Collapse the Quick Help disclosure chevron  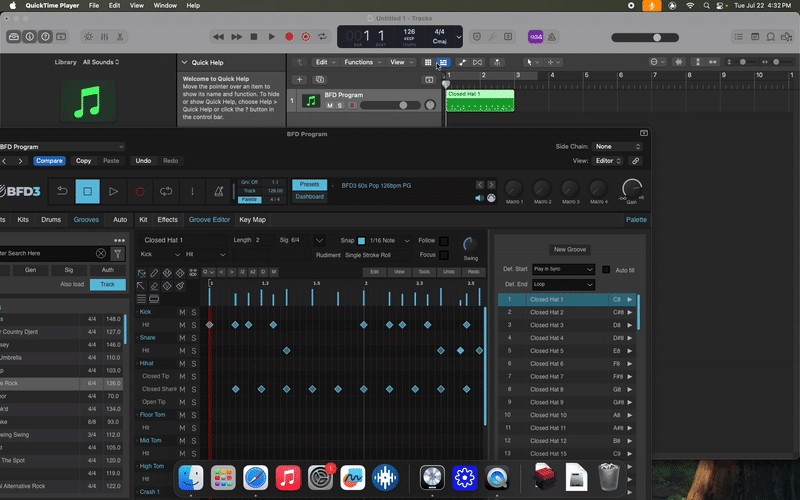(x=185, y=62)
